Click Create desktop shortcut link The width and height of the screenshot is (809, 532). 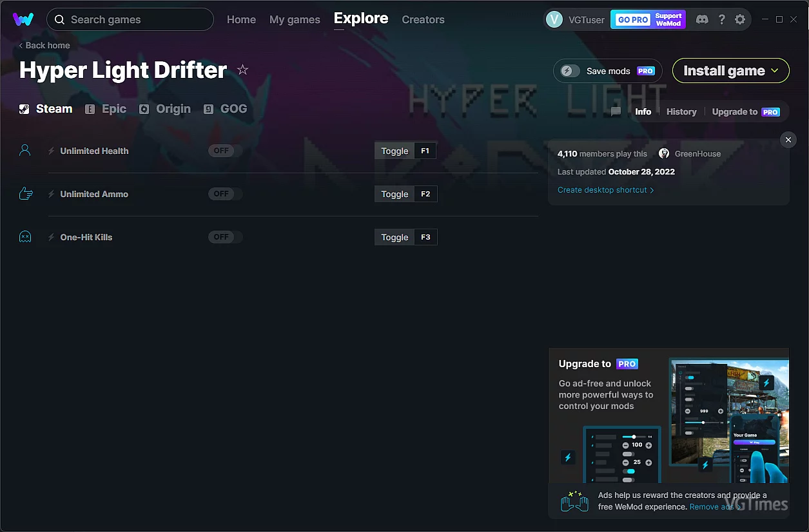pyautogui.click(x=606, y=190)
